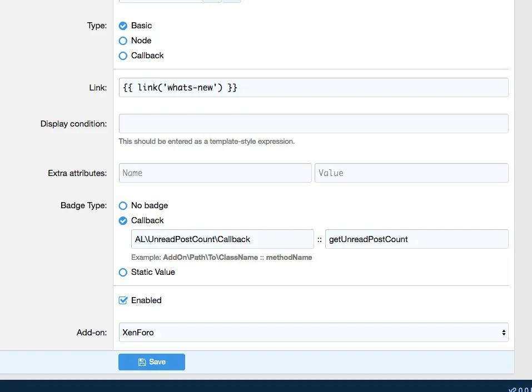This screenshot has width=532, height=392.
Task: Edit the AL\UnreadPostCount\Callback class field
Action: [x=222, y=239]
